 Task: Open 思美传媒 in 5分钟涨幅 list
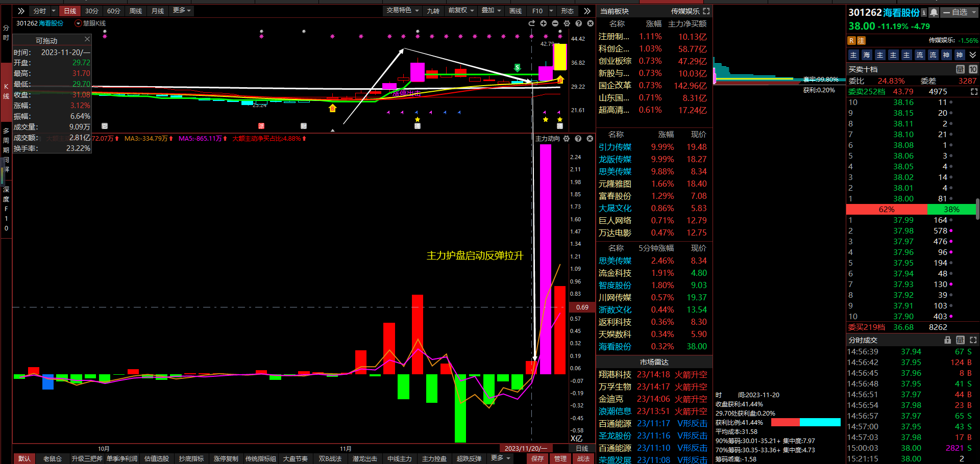(615, 261)
